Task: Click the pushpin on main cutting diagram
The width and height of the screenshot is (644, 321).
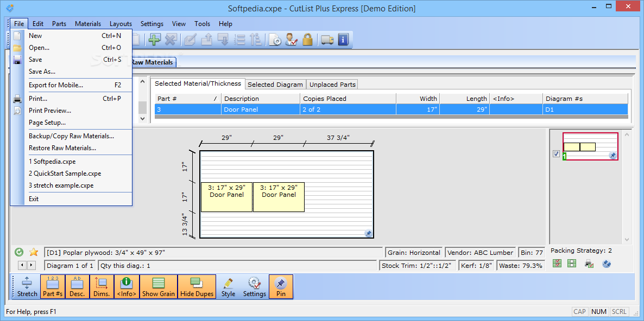Action: click(x=368, y=233)
